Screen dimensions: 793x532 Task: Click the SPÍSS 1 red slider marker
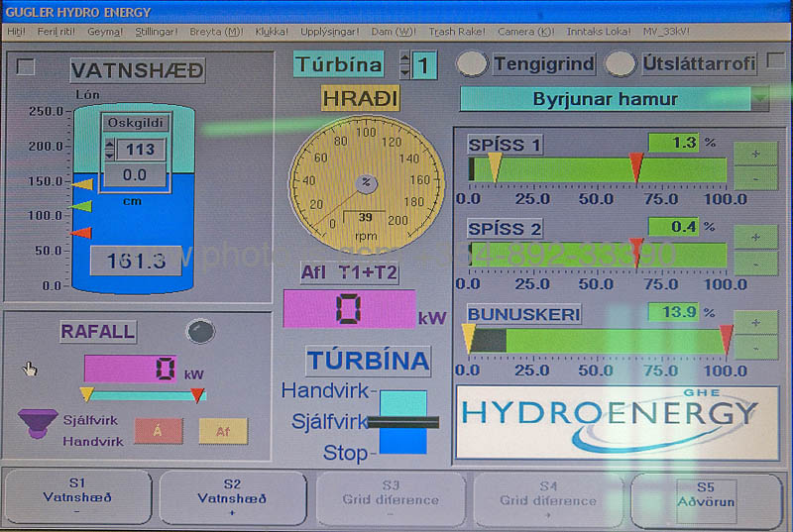pyautogui.click(x=636, y=167)
